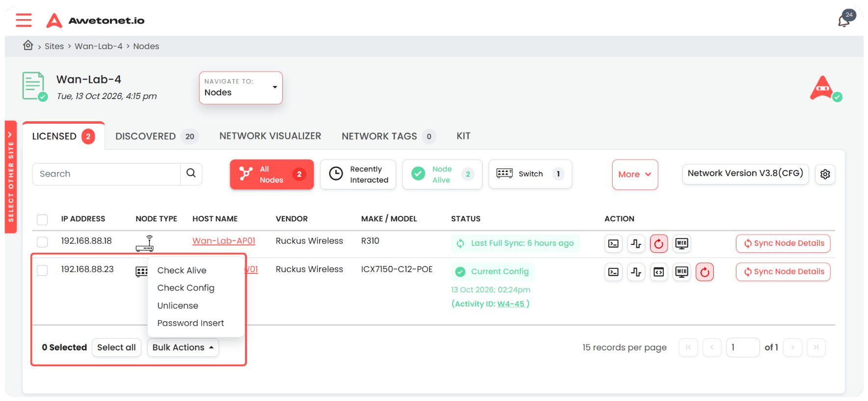This screenshot has width=868, height=401.
Task: Check the box for 192.168.88.23
Action: tap(42, 270)
